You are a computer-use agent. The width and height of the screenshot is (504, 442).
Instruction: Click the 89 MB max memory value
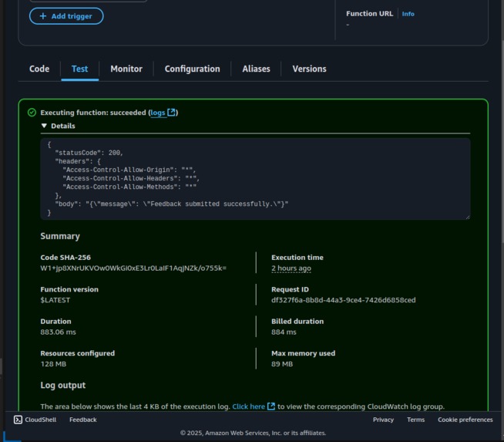[x=282, y=364]
